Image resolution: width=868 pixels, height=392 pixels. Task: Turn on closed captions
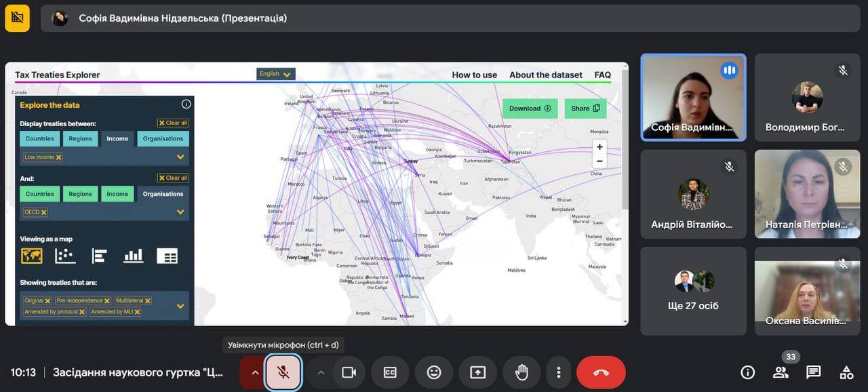[390, 372]
